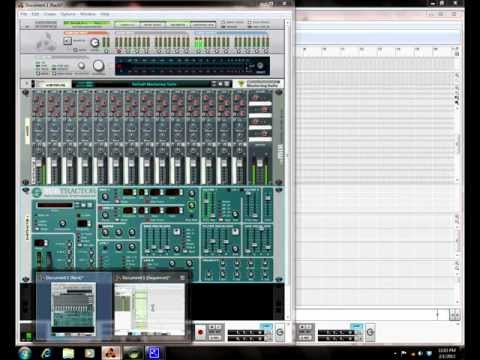Click the record button in rack transport
The width and height of the screenshot is (480, 360).
(x=200, y=332)
